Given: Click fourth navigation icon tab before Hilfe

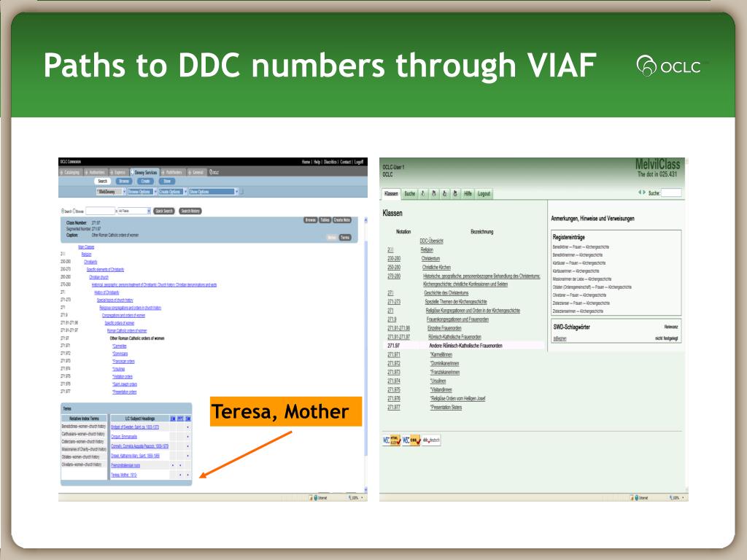Looking at the screenshot, I should click(x=455, y=194).
